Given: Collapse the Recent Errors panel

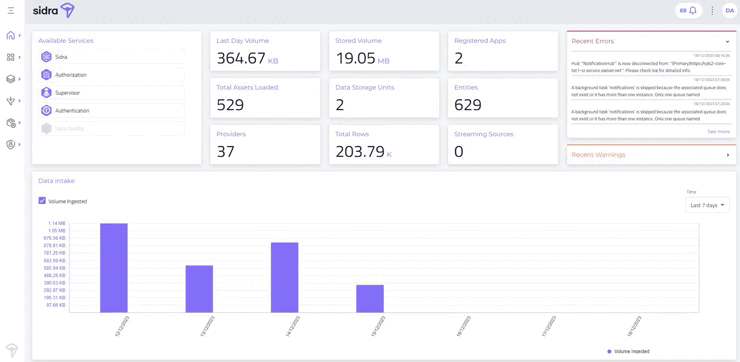Looking at the screenshot, I should click(x=728, y=42).
